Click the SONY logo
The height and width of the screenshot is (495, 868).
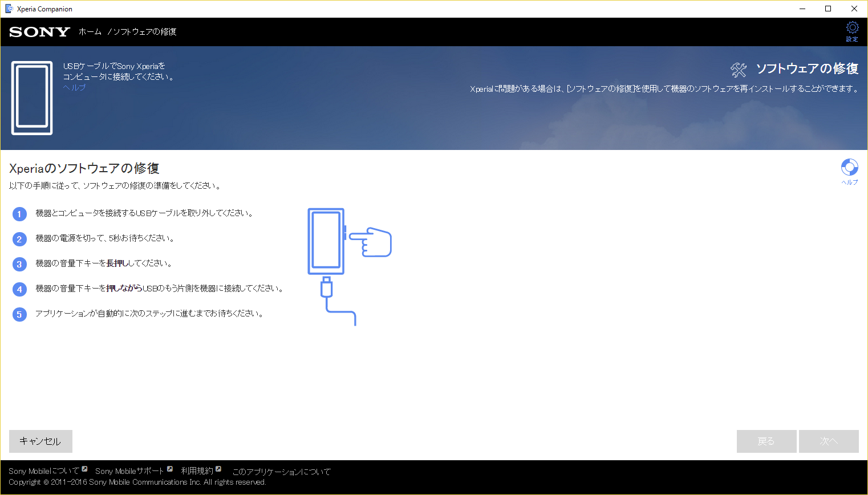[39, 32]
